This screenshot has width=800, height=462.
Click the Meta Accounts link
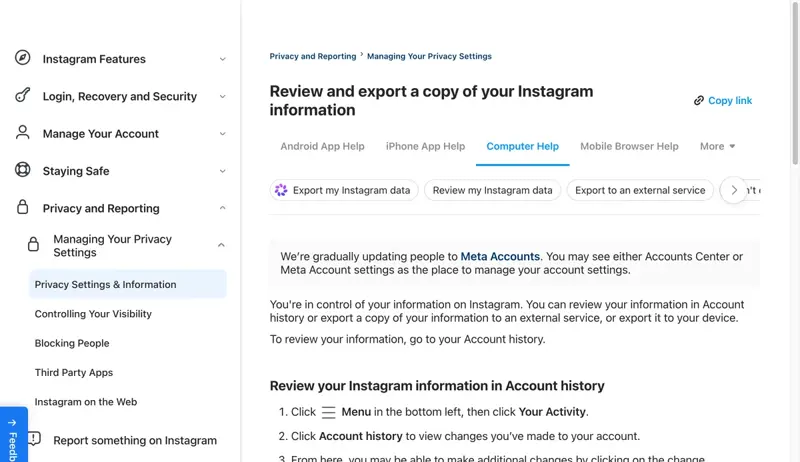[x=500, y=256]
